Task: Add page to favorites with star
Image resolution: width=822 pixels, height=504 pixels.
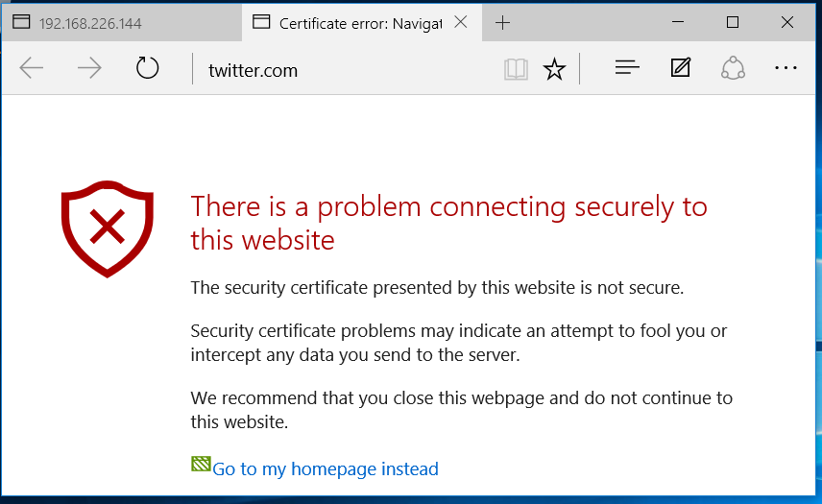Action: pos(554,69)
